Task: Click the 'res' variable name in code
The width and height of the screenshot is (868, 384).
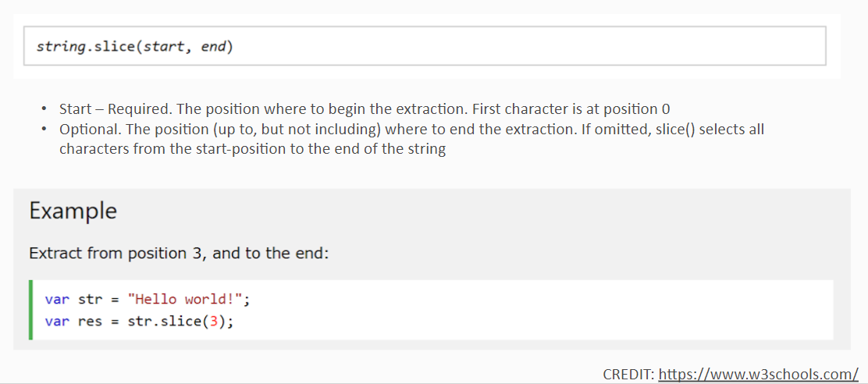Action: tap(91, 322)
